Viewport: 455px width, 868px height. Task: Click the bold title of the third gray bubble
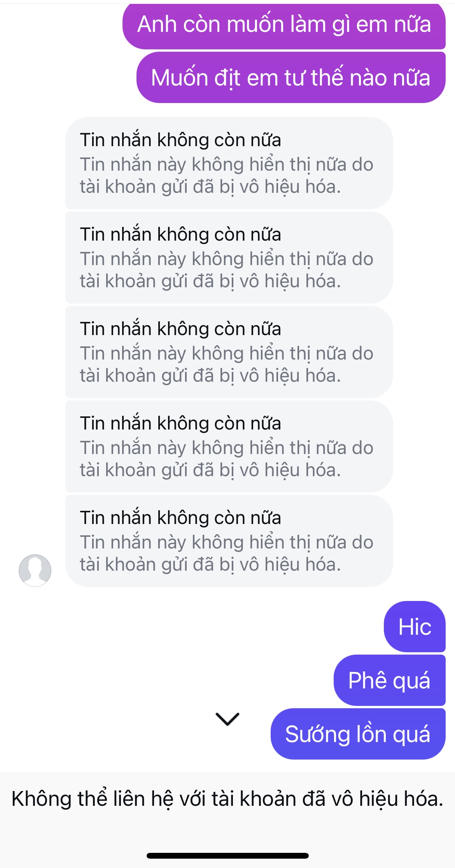[x=180, y=329]
